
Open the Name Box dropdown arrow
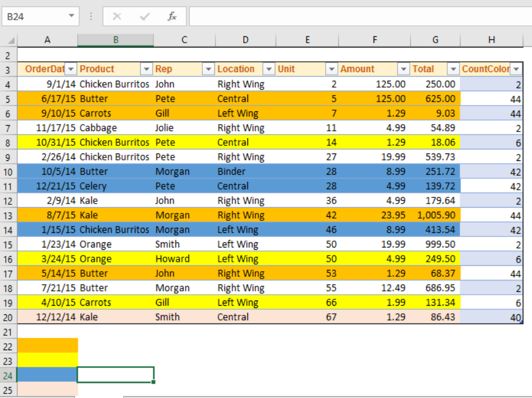pyautogui.click(x=71, y=16)
